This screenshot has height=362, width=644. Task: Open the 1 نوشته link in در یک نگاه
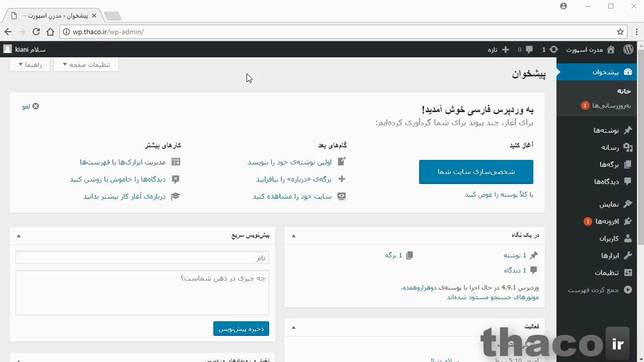pos(515,255)
